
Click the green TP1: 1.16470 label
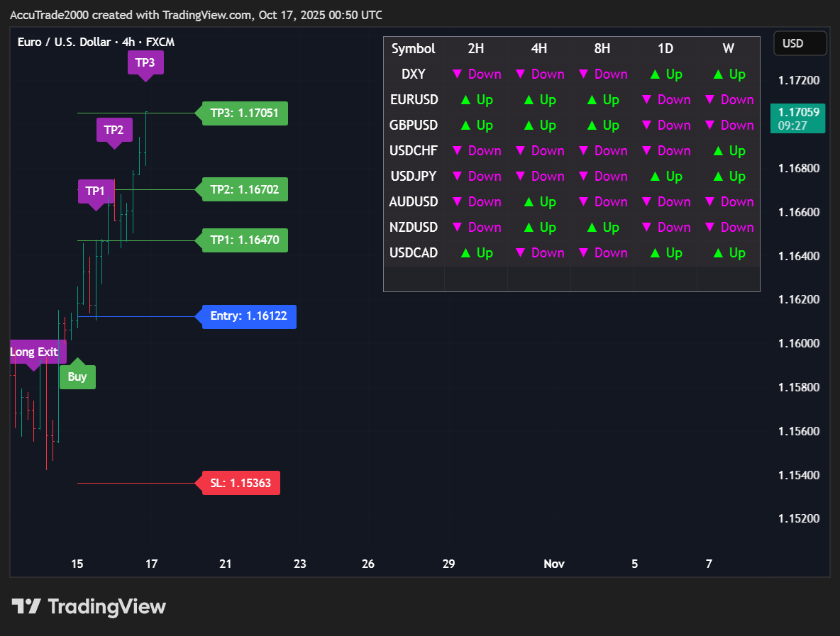coord(244,240)
